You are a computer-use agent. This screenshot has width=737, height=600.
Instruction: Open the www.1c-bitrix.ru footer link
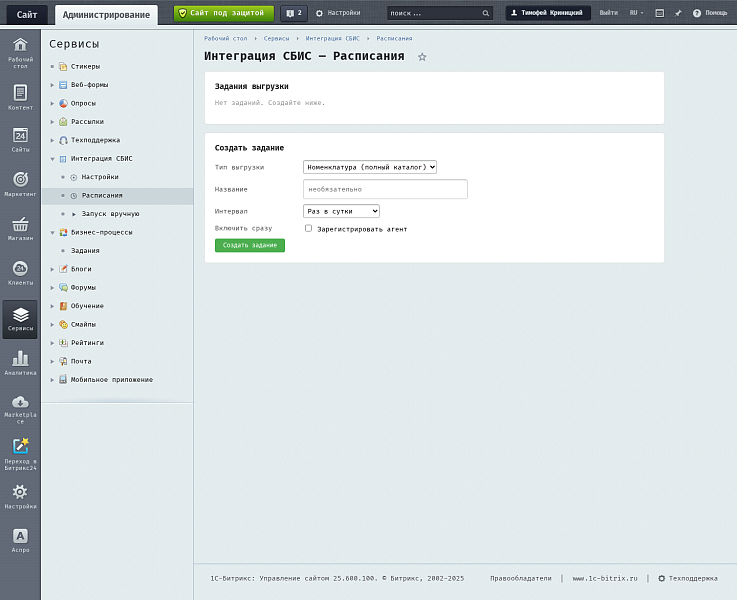tap(605, 578)
